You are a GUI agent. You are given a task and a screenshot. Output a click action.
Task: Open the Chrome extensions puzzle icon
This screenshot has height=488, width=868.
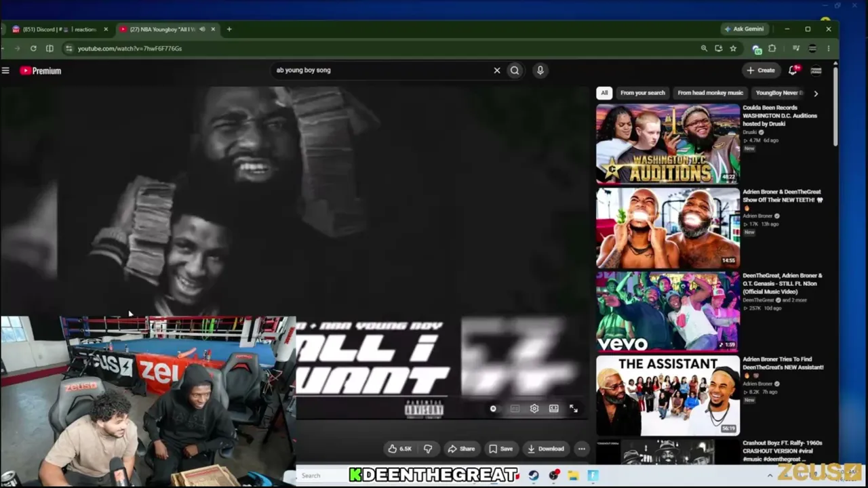(772, 48)
